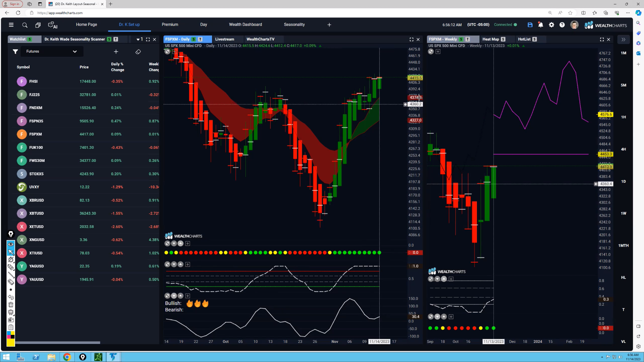Toggle drawings visibility eye icon
644x362 pixels.
pyautogui.click(x=11, y=244)
